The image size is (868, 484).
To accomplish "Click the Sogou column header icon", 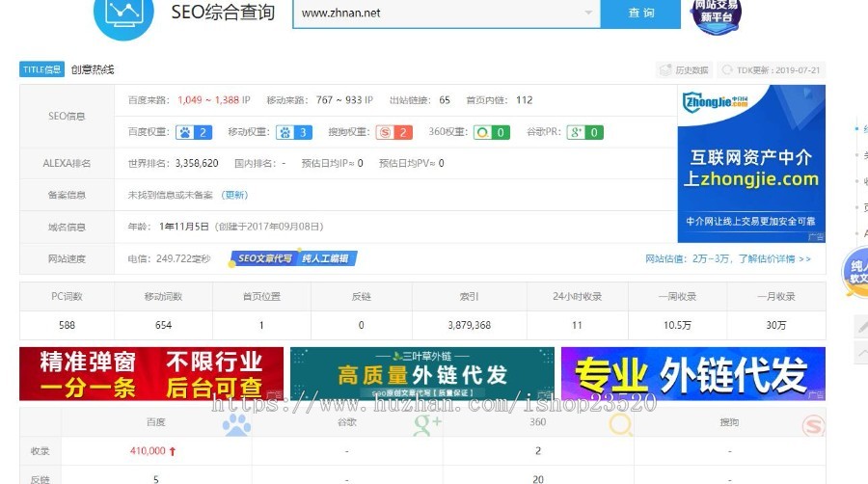I will [813, 425].
